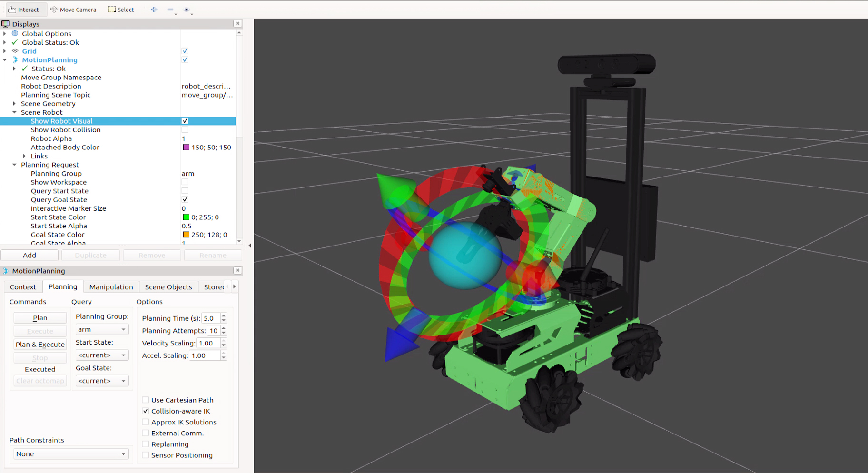Click the Accel. Scaling field
This screenshot has height=473, width=868.
[205, 355]
